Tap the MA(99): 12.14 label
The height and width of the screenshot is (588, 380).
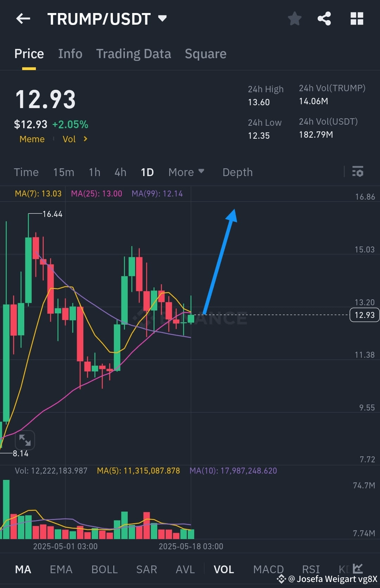click(157, 194)
